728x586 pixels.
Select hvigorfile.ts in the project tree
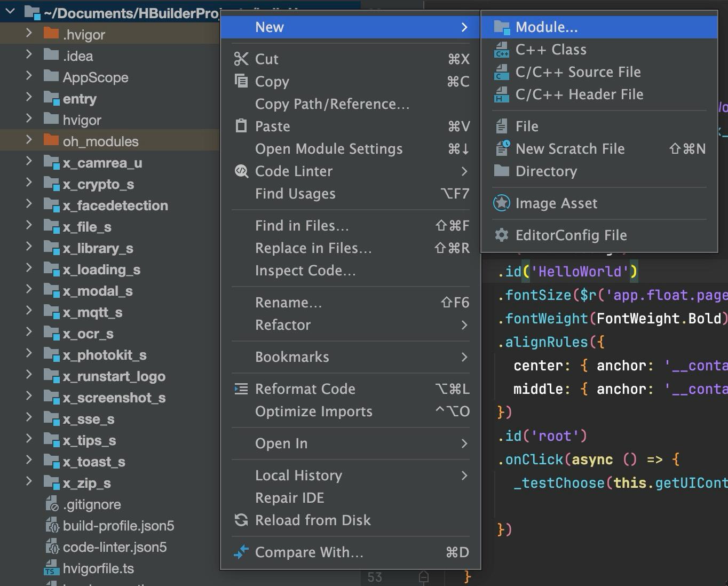[98, 568]
